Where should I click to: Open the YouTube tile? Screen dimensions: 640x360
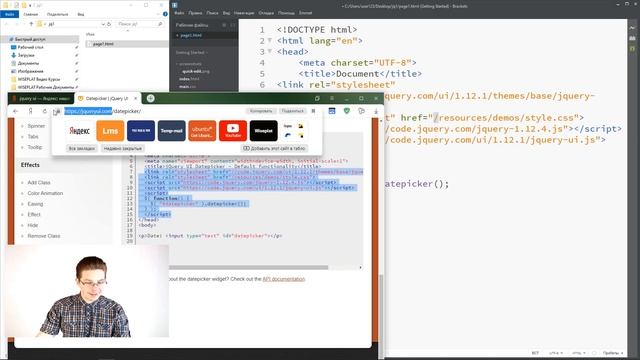(x=233, y=131)
